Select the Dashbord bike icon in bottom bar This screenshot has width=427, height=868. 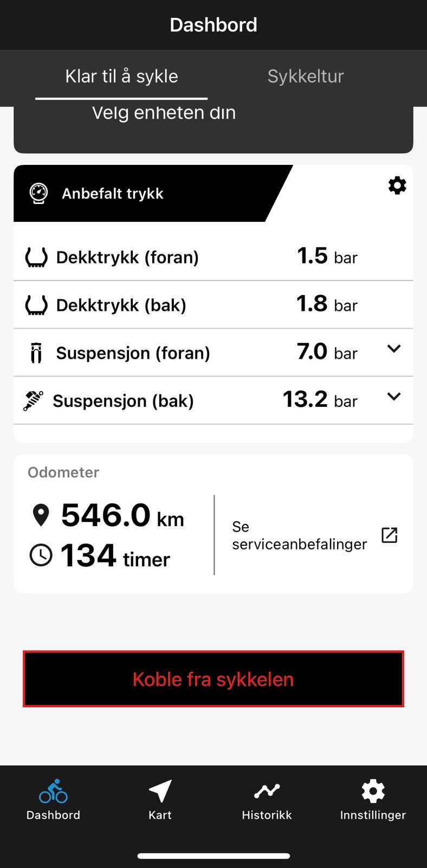(53, 792)
